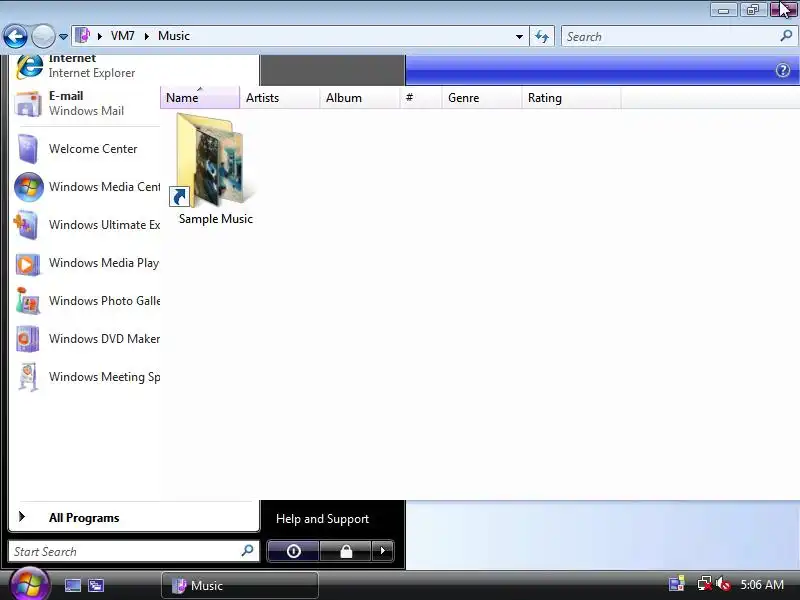The height and width of the screenshot is (600, 800).
Task: Open the Windows Sidebar tray icon
Action: coord(677,584)
